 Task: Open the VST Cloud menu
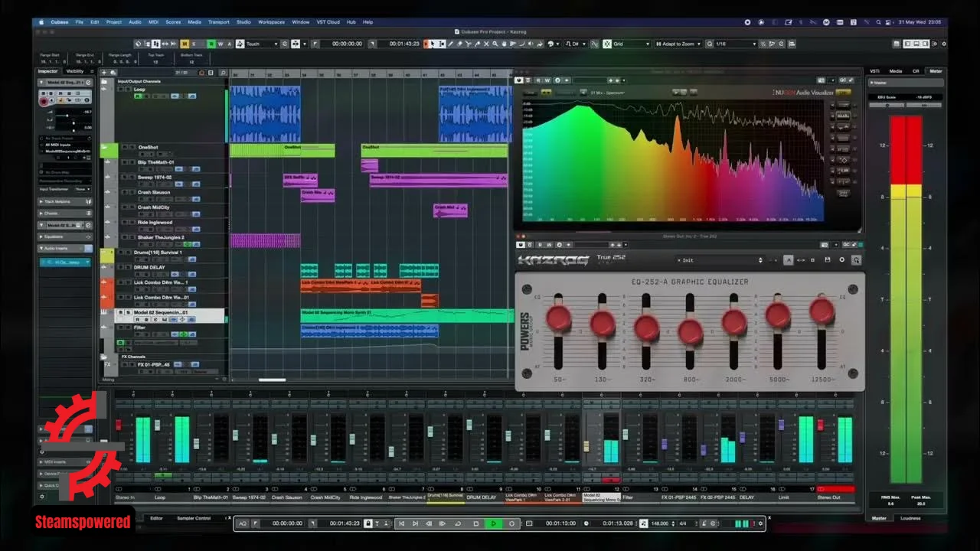coord(328,22)
